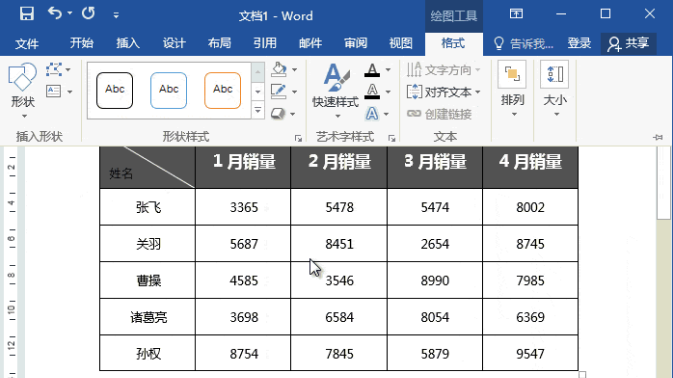Click the 张飞 name cell

(x=147, y=207)
